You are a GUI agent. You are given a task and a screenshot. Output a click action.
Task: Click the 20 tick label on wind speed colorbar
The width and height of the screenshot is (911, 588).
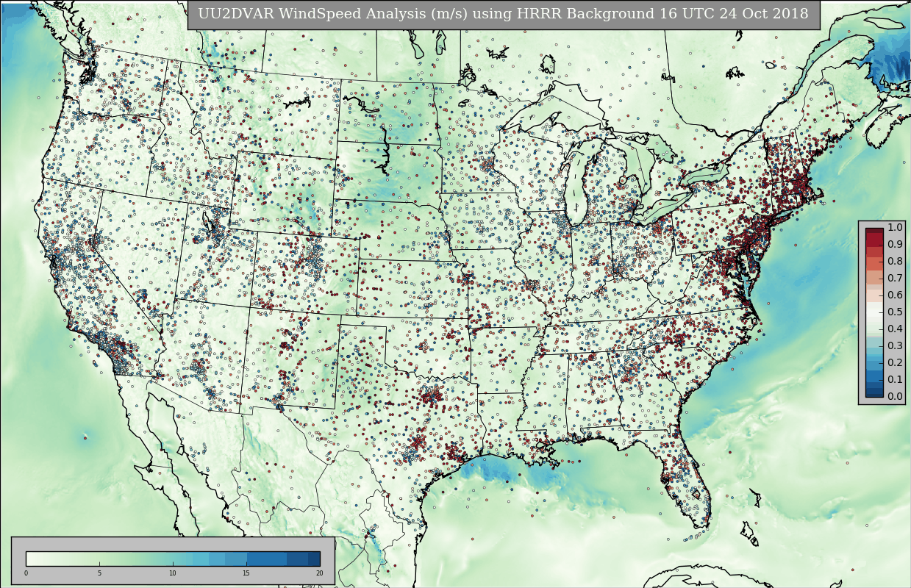coord(319,573)
